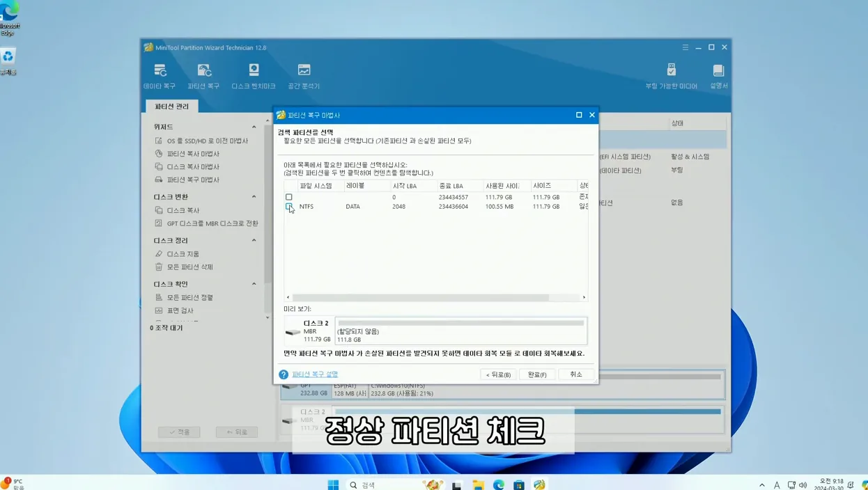
Task: Click the list scrollbar right arrow
Action: click(584, 297)
